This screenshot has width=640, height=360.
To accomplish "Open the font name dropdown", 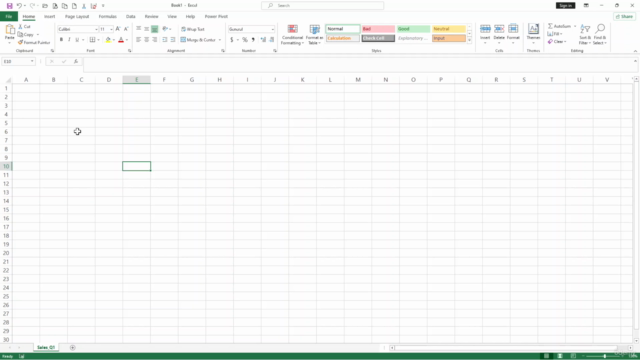I will 96,29.
